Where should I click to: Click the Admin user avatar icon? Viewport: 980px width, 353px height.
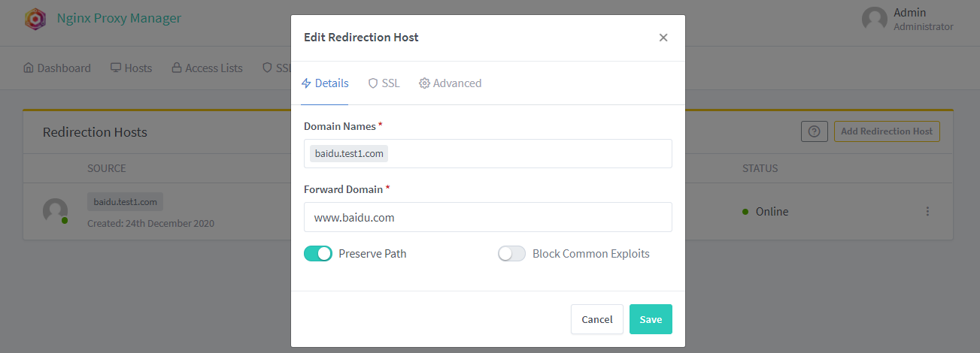[x=874, y=20]
